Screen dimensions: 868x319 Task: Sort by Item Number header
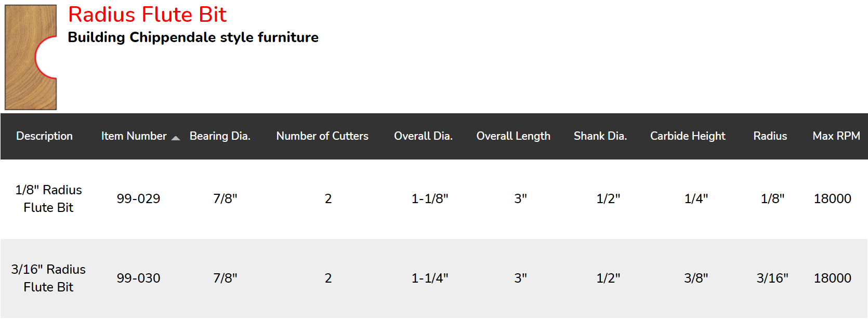[x=134, y=136]
